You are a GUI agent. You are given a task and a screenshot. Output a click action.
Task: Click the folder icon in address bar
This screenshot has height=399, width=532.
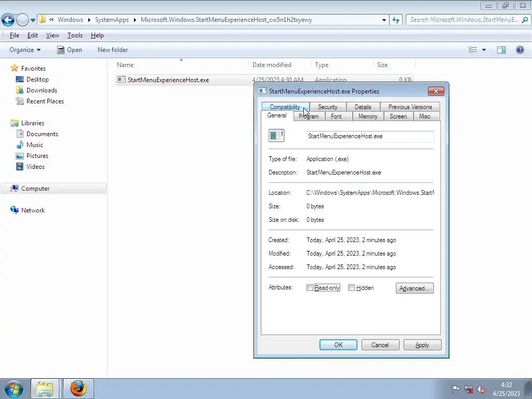click(42, 19)
